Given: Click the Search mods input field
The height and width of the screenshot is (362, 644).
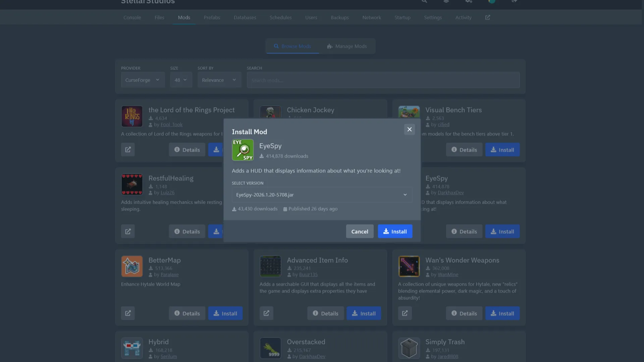Looking at the screenshot, I should pos(383,80).
